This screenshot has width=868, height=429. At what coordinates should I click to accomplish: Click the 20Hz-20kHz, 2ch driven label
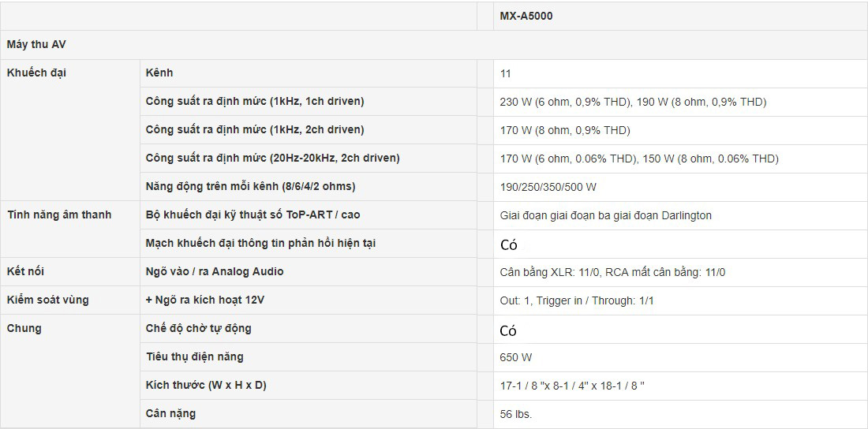click(272, 159)
